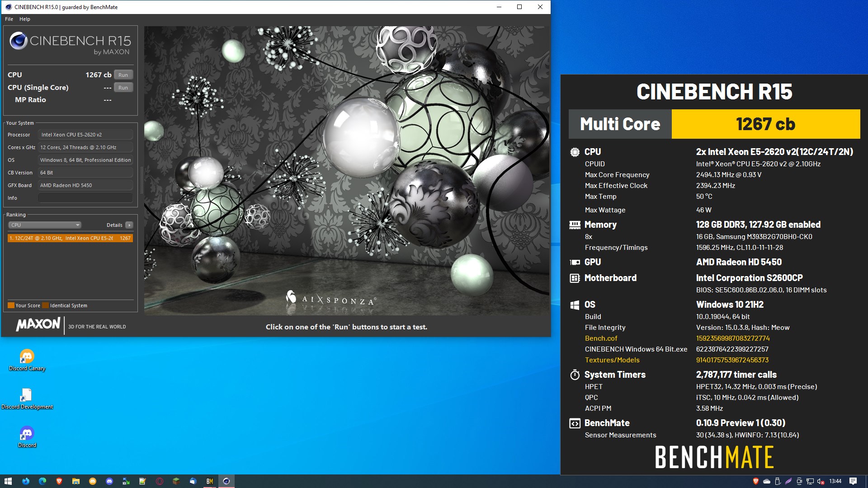Screen dimensions: 868x488
Task: Click network connection tray icon
Action: pos(810,481)
